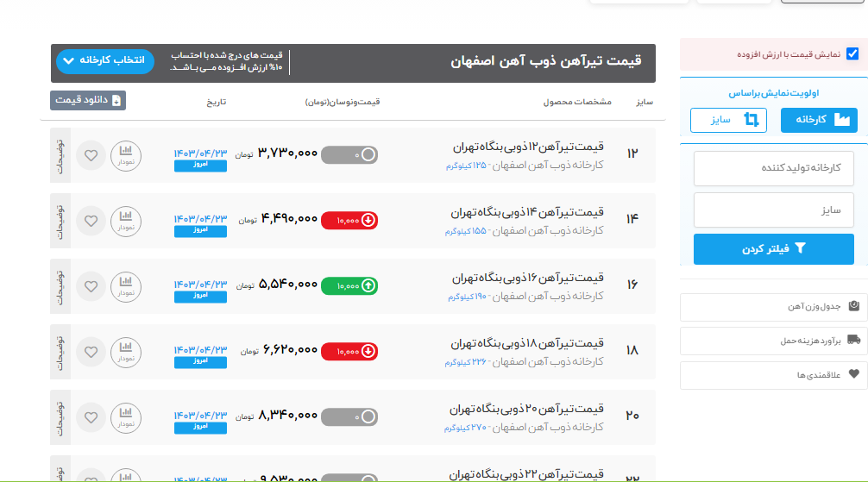Open chart for size 16 beam row

pos(126,285)
